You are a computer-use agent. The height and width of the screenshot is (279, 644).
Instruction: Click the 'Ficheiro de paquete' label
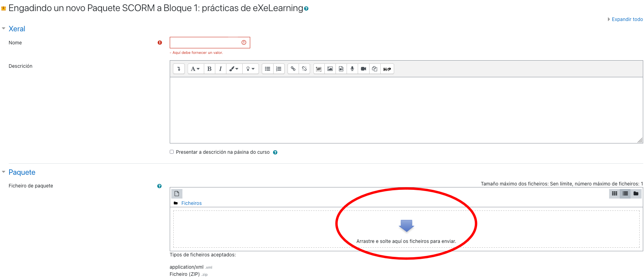[31, 186]
